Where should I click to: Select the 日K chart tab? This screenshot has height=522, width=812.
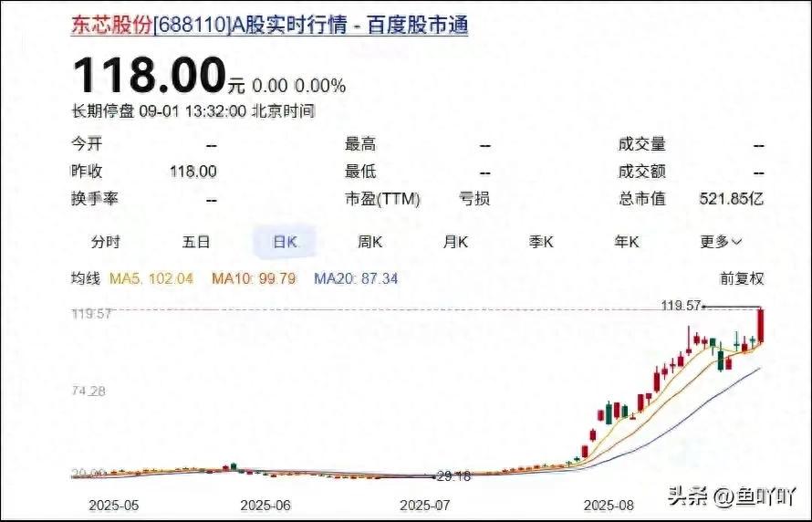pos(285,242)
